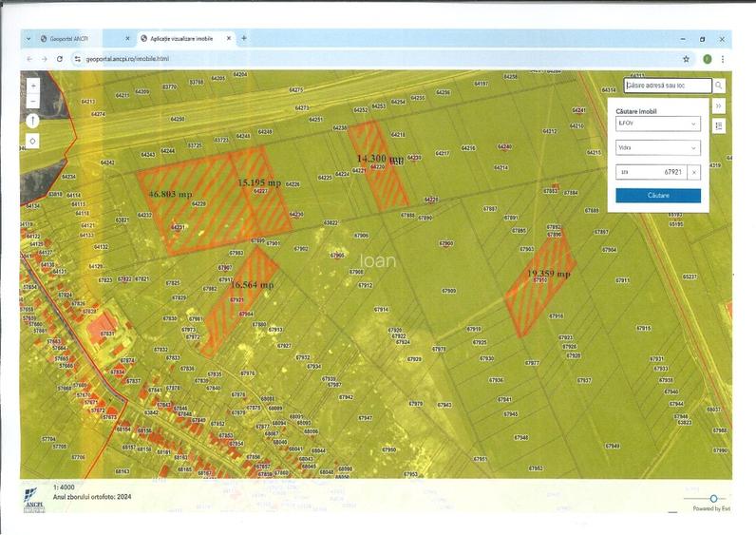Zoom in on the map

pos(33,86)
